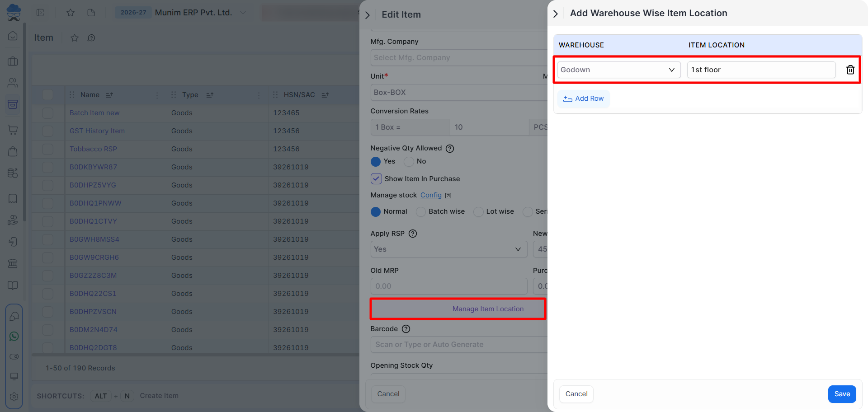
Task: Open item B0DM2N4D74 link
Action: click(94, 330)
